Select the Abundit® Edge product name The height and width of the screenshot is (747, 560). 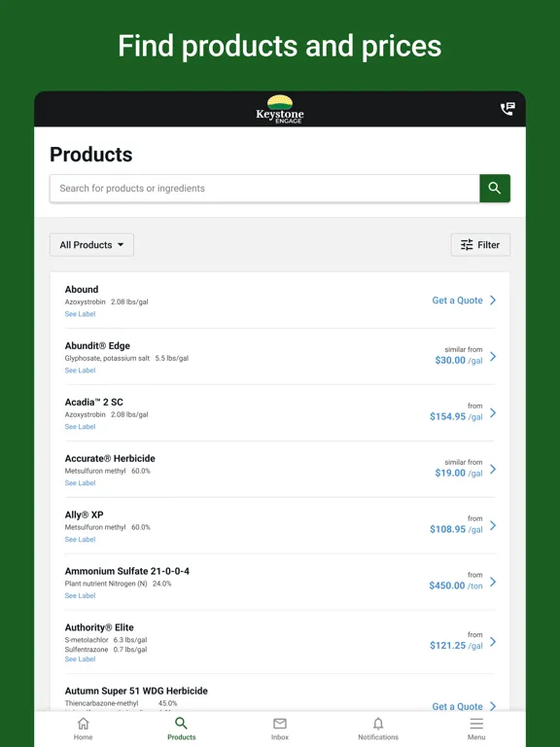pyautogui.click(x=97, y=345)
